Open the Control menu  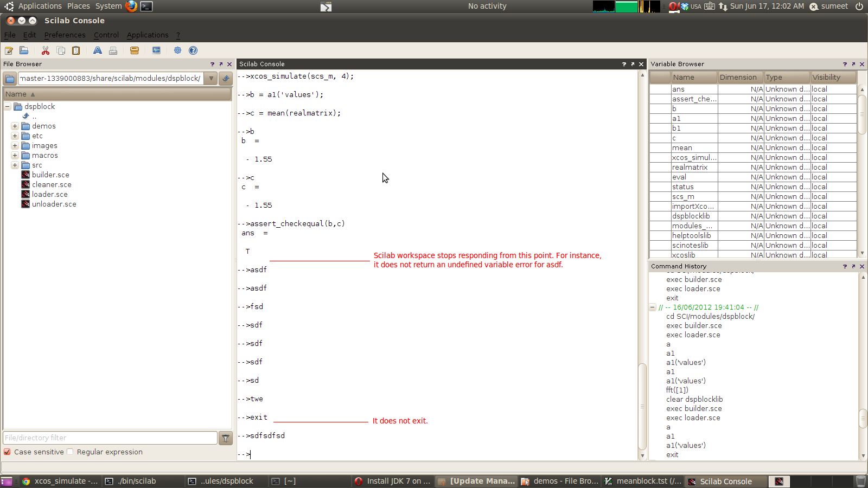coord(106,35)
